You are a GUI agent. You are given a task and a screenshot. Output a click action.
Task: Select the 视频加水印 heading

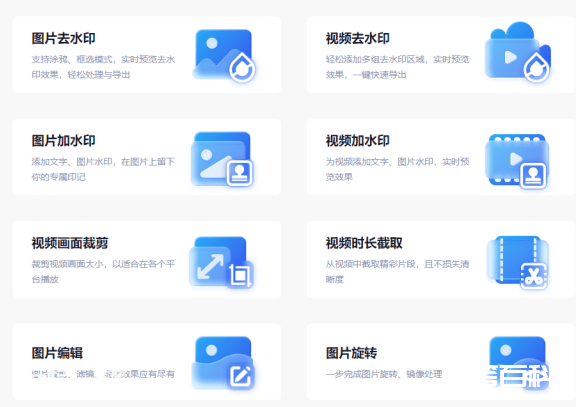tap(357, 141)
